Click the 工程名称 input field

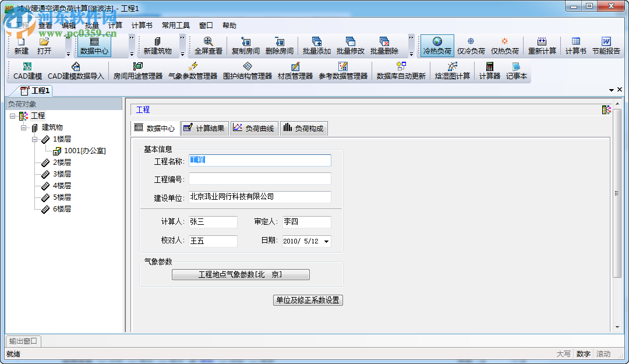click(260, 161)
